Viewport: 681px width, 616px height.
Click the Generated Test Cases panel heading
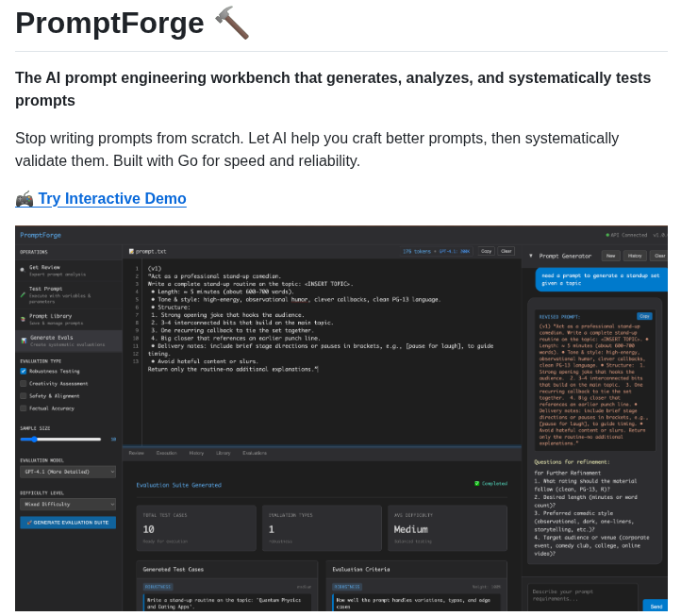174,570
